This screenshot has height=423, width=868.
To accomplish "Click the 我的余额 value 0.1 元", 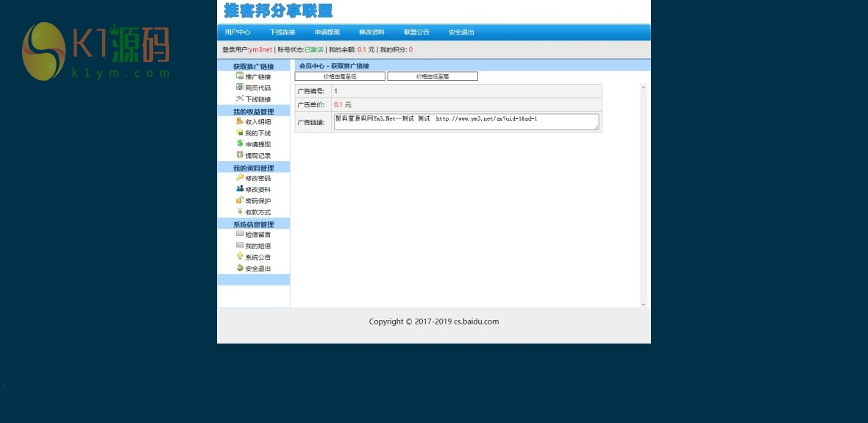I will point(366,50).
